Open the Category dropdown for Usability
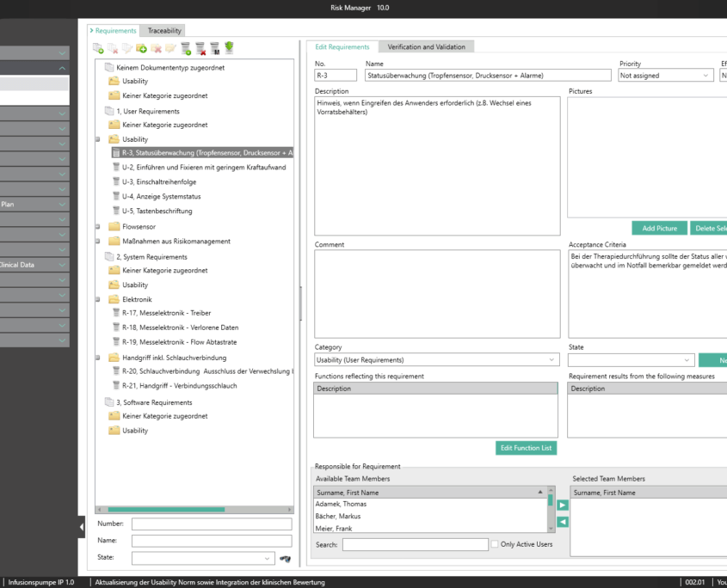Image resolution: width=727 pixels, height=588 pixels. pyautogui.click(x=436, y=360)
